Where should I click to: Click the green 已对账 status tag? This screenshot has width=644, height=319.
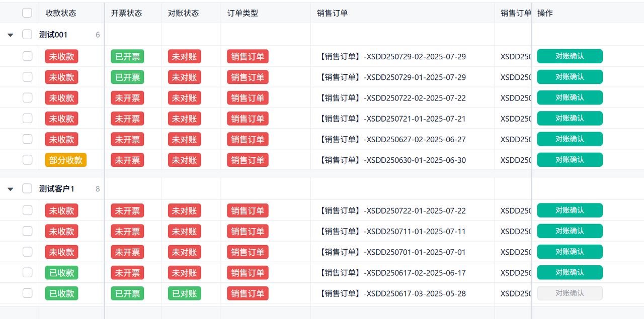pos(184,293)
